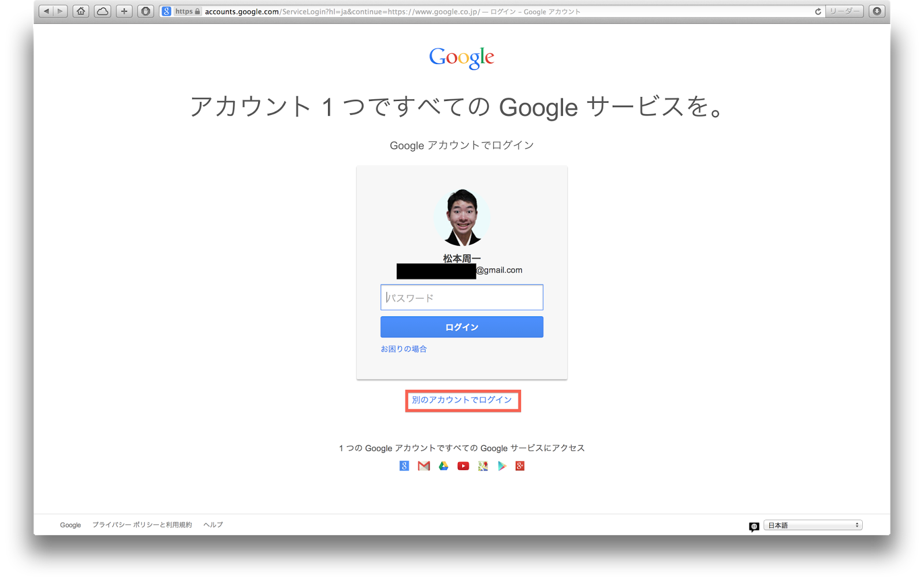Viewport: 924px width, 582px height.
Task: Click the downloads icon at the top right
Action: [x=877, y=10]
